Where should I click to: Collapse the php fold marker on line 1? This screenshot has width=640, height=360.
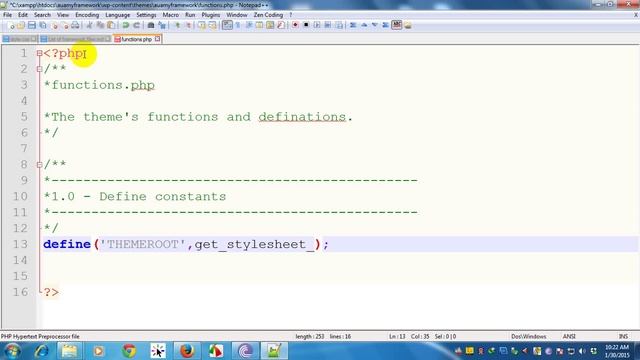pyautogui.click(x=39, y=53)
